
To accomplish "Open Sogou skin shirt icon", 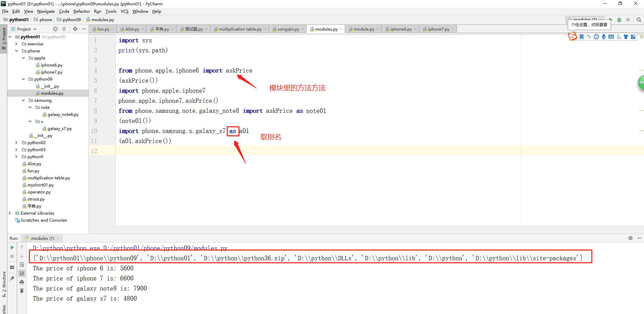I will coord(626,37).
